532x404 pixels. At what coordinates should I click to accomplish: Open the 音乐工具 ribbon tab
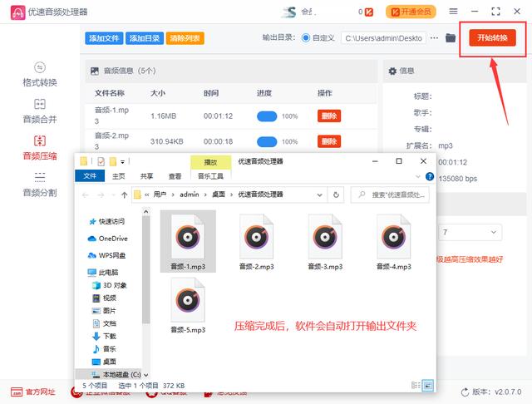(210, 175)
